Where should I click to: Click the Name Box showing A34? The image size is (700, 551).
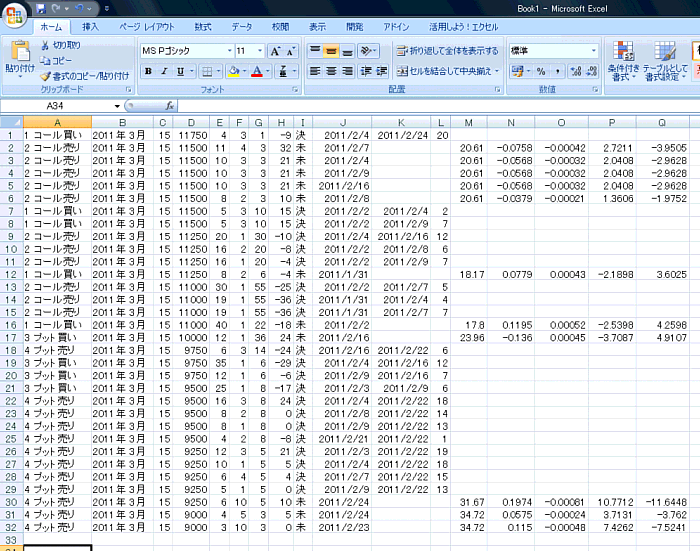[60, 105]
